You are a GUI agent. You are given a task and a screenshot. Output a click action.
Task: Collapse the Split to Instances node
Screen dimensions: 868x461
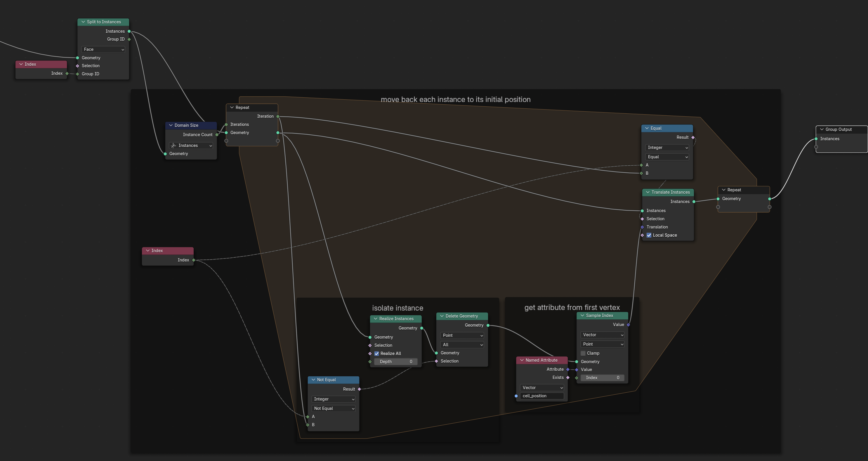(83, 22)
